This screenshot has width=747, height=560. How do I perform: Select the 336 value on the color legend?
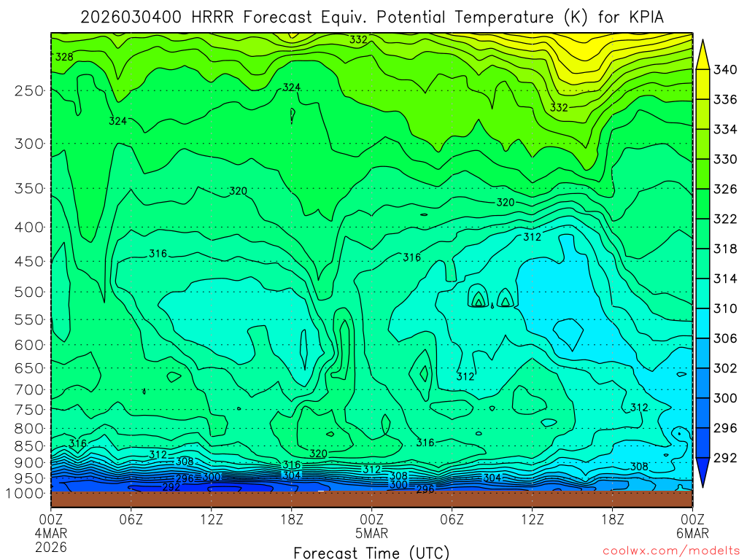pyautogui.click(x=724, y=99)
